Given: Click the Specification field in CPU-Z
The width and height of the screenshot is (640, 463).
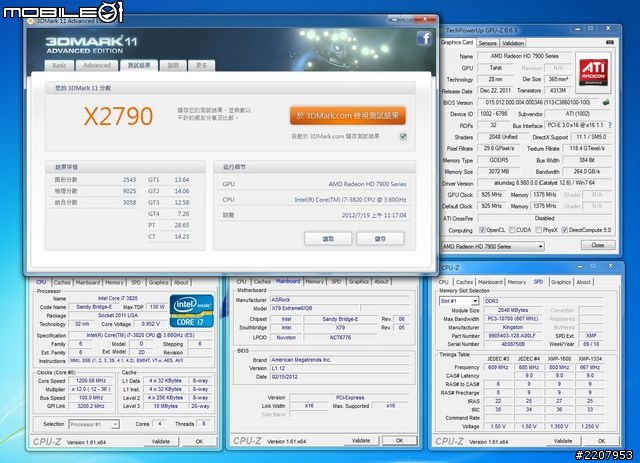Looking at the screenshot, I should pyautogui.click(x=140, y=335).
